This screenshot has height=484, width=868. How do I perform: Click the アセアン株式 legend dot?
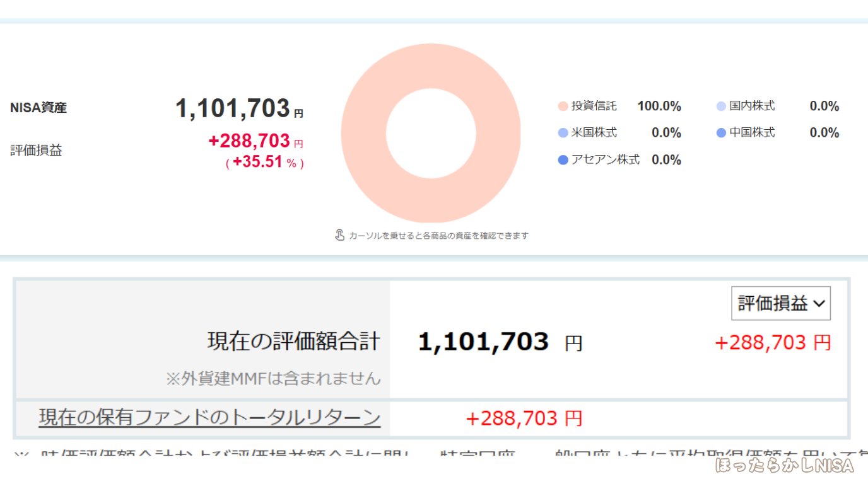click(563, 160)
